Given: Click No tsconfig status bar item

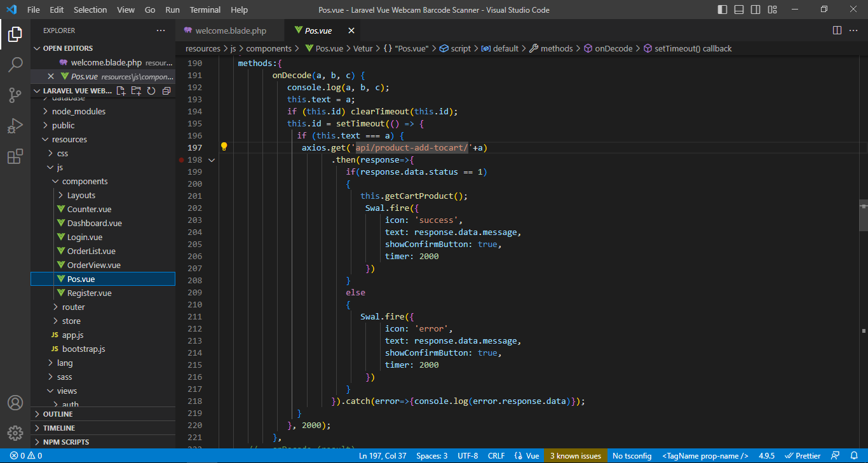Looking at the screenshot, I should coord(632,455).
